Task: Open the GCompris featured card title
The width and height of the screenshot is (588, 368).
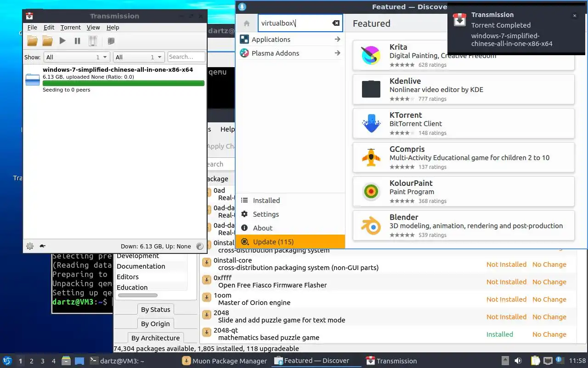Action: [x=407, y=149]
